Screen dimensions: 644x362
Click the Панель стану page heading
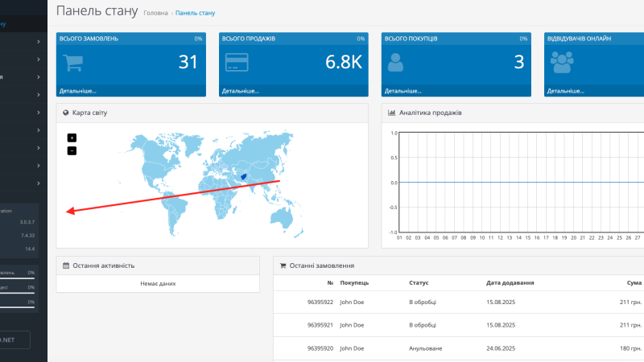click(x=97, y=10)
